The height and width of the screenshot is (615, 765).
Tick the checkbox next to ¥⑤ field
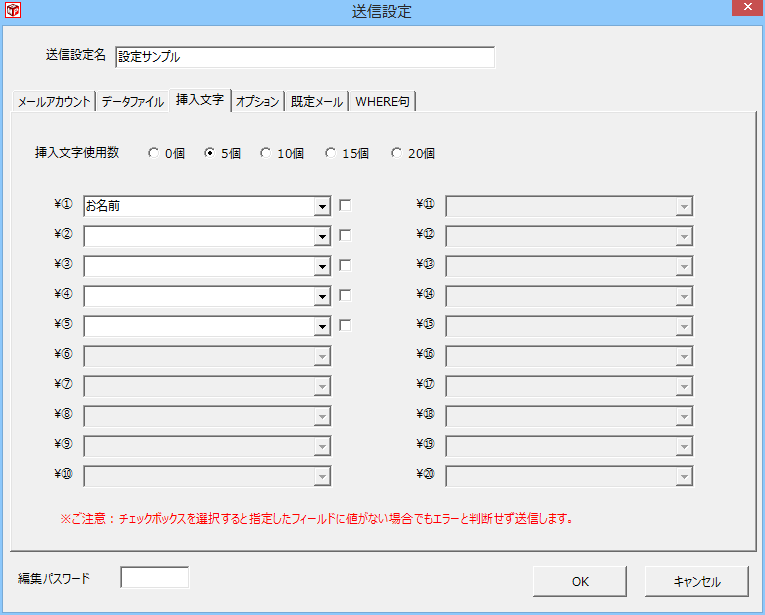click(345, 326)
